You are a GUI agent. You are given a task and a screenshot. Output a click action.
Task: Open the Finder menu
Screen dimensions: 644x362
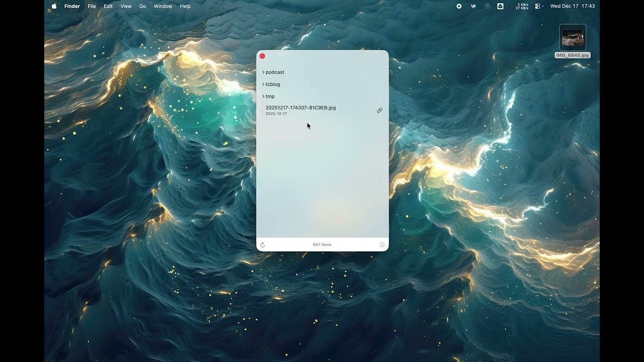(x=72, y=6)
